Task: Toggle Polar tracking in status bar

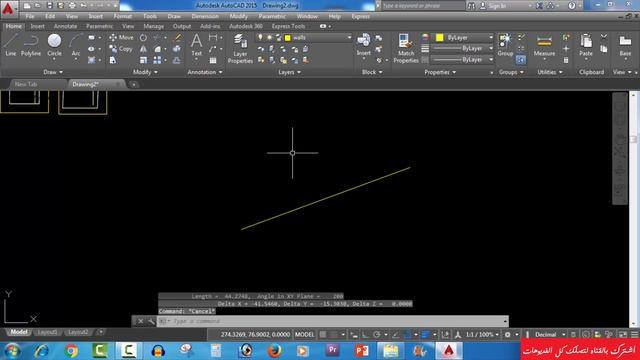Action: (376, 335)
